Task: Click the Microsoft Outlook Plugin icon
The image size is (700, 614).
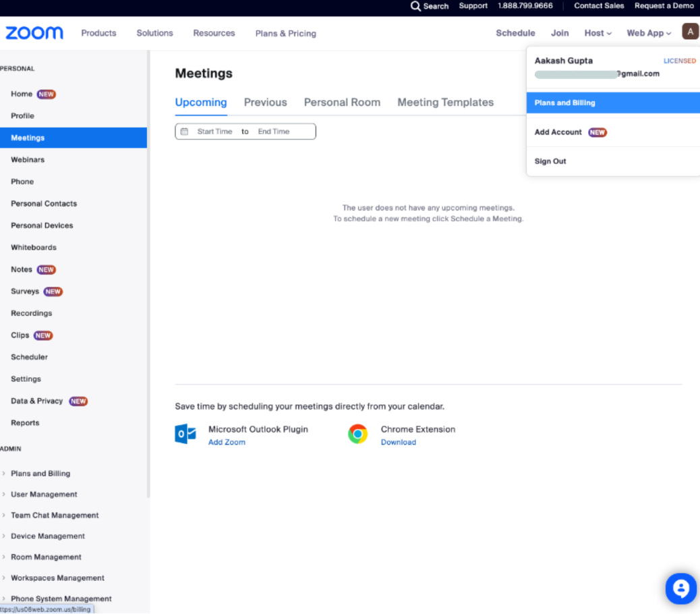Action: pyautogui.click(x=185, y=434)
